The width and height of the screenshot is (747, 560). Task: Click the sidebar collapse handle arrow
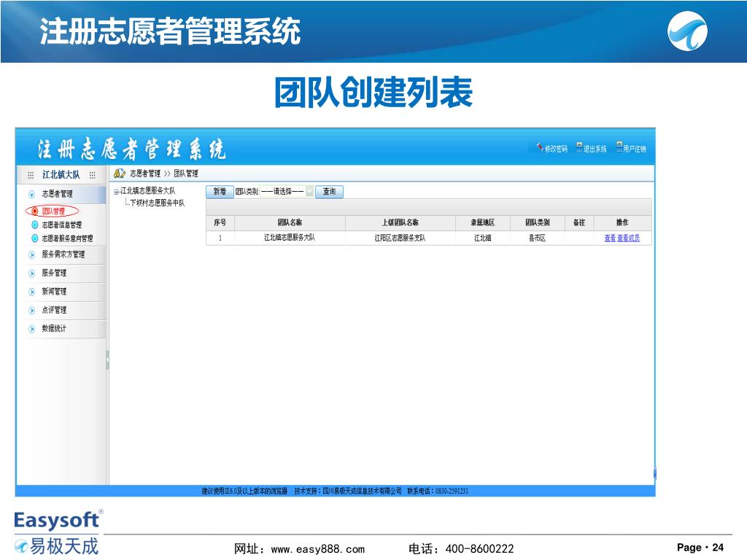[108, 360]
